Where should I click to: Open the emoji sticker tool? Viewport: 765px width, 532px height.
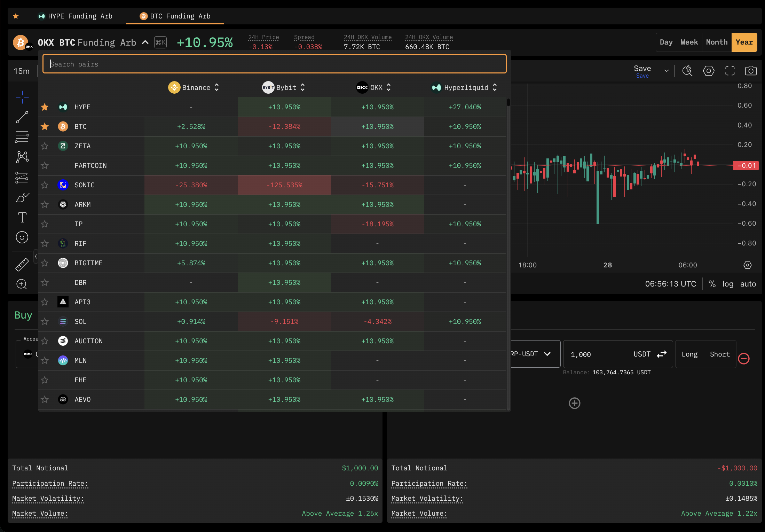coord(22,237)
